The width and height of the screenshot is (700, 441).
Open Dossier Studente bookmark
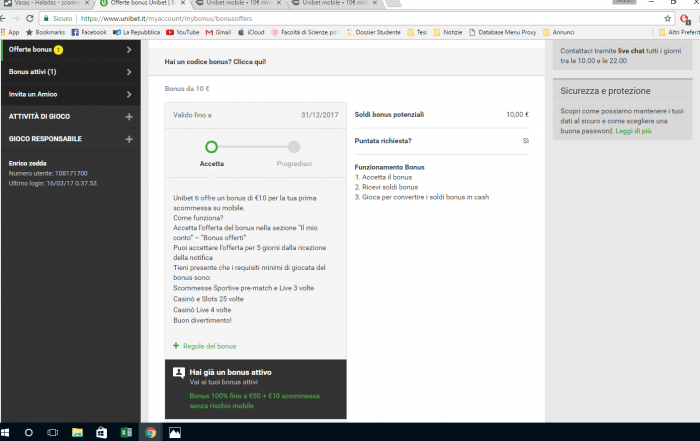374,32
